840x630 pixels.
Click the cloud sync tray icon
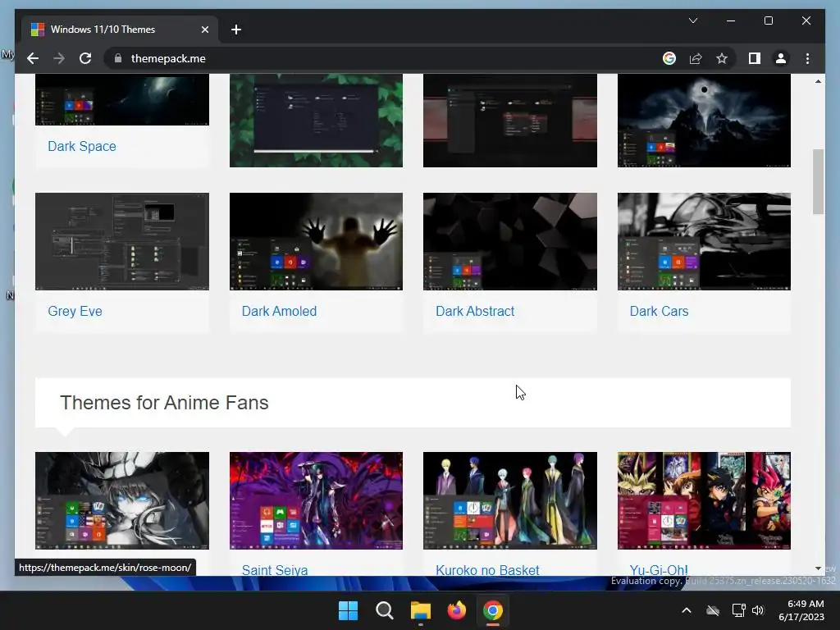point(713,610)
